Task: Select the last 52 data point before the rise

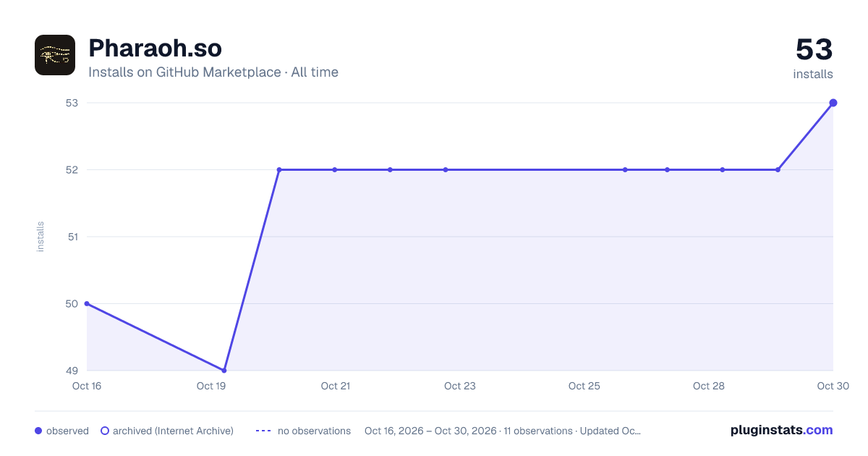Action: pos(778,170)
